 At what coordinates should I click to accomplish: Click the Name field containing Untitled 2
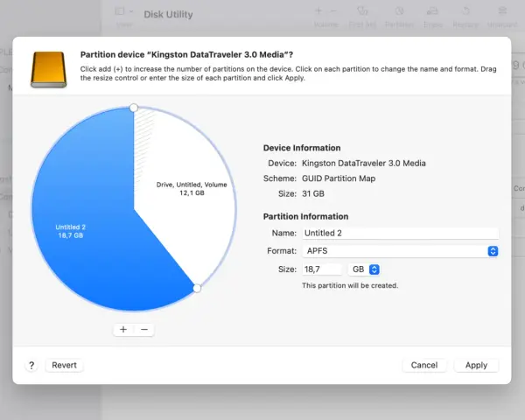click(400, 233)
